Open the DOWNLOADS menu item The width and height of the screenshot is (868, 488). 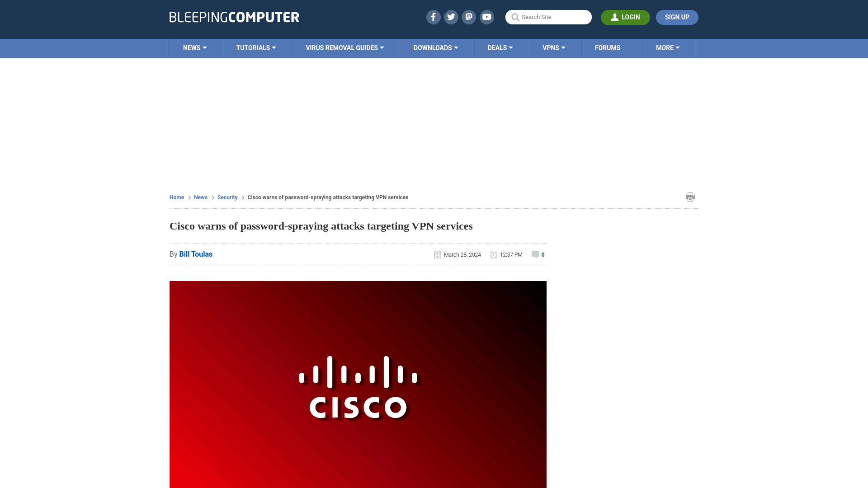pos(436,47)
